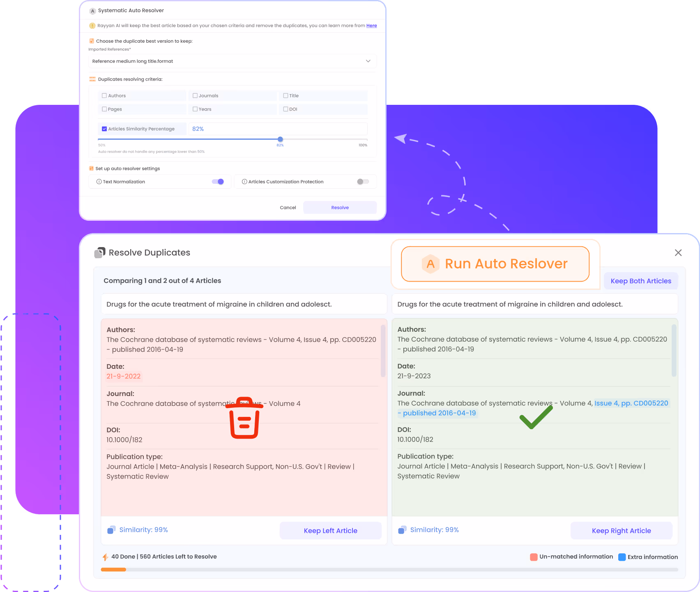
Task: Click the right article similarity icon
Action: click(x=402, y=530)
